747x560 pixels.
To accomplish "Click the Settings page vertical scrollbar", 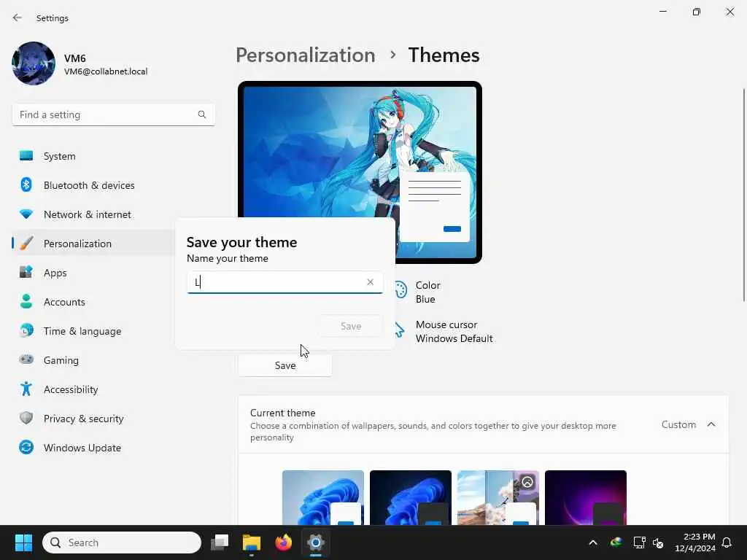I will (743, 195).
